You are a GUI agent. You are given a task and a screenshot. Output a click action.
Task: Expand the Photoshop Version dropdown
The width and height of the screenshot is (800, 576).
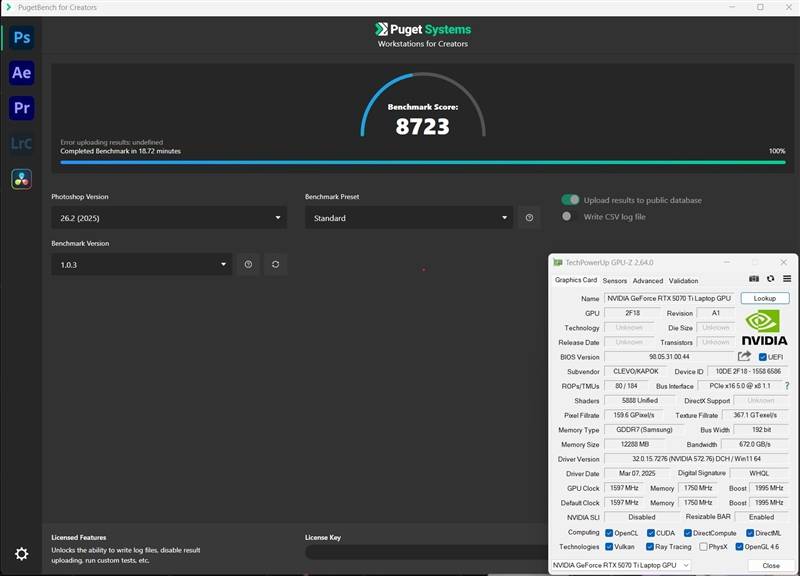click(169, 218)
